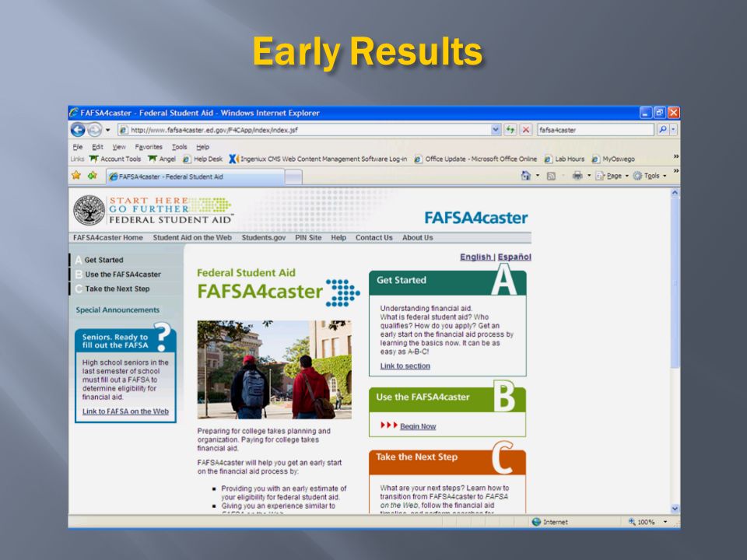Open the Help Desk links-bar shortcut

coord(203,159)
